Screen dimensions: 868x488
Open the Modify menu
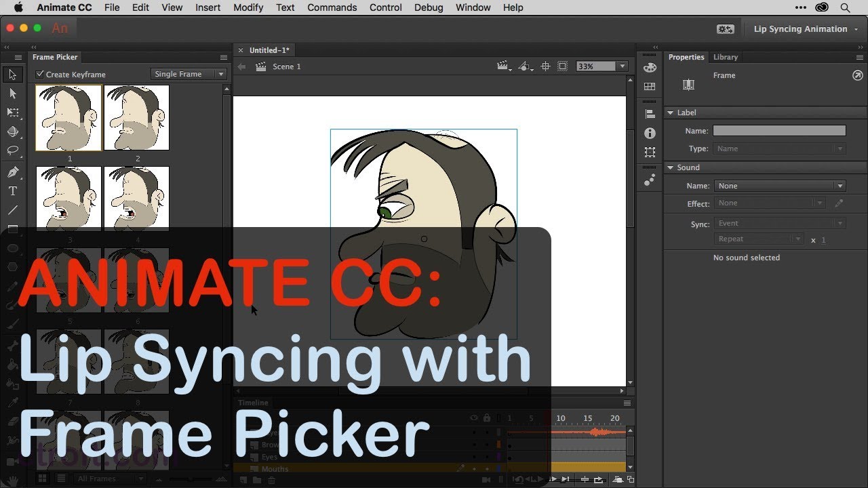[x=248, y=7]
